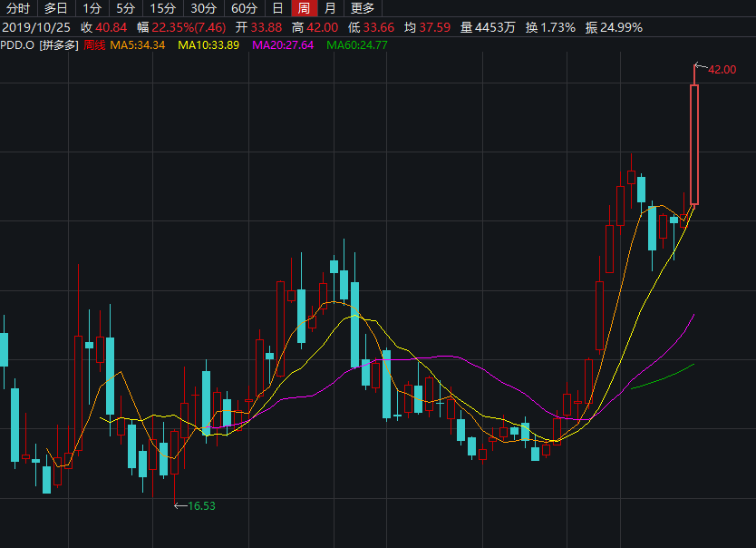Viewport: 756px width, 548px height.
Task: Select the 5分 timeframe
Action: [125, 9]
